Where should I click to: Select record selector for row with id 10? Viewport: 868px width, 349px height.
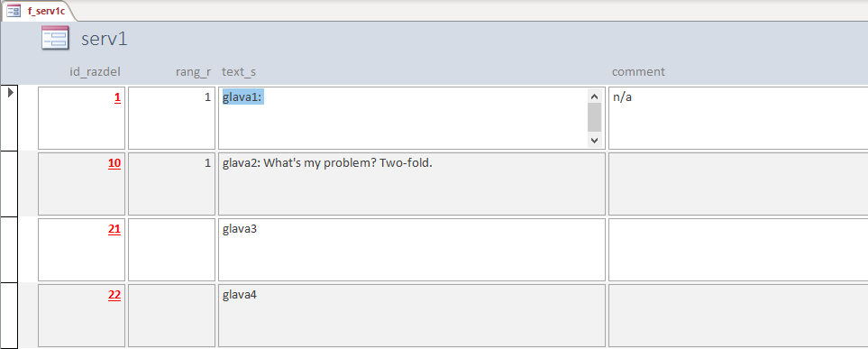point(9,184)
